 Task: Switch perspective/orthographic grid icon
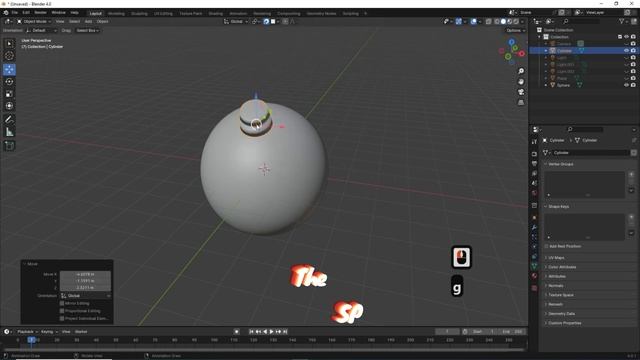point(521,102)
